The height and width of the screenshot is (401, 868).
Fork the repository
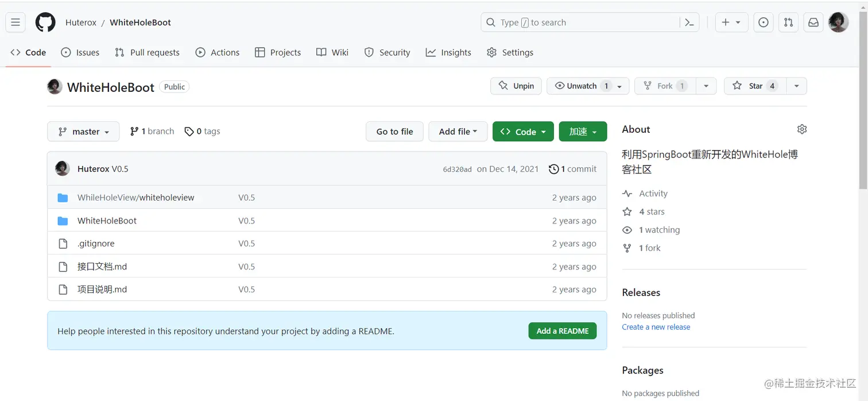(x=665, y=86)
